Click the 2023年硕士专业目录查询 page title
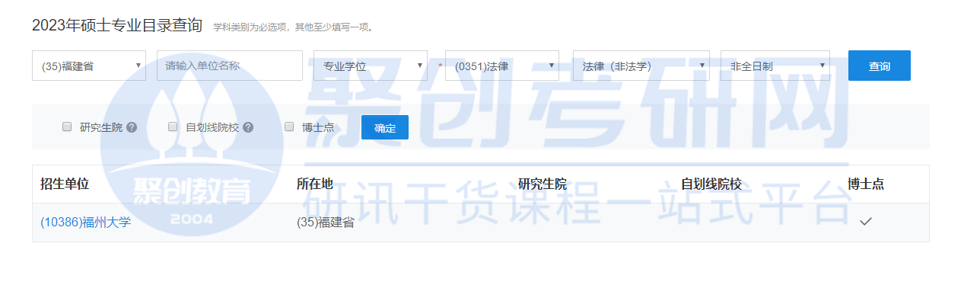The width and height of the screenshot is (980, 282). [117, 25]
